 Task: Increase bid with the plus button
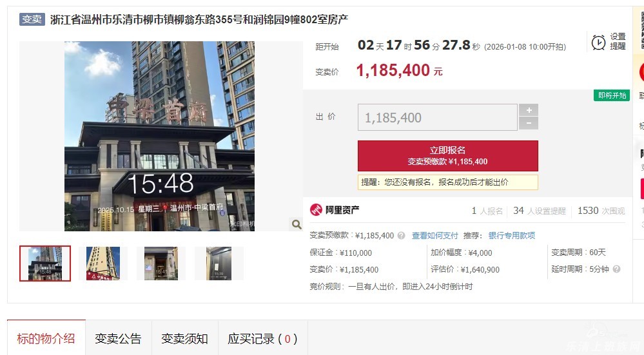(x=529, y=110)
